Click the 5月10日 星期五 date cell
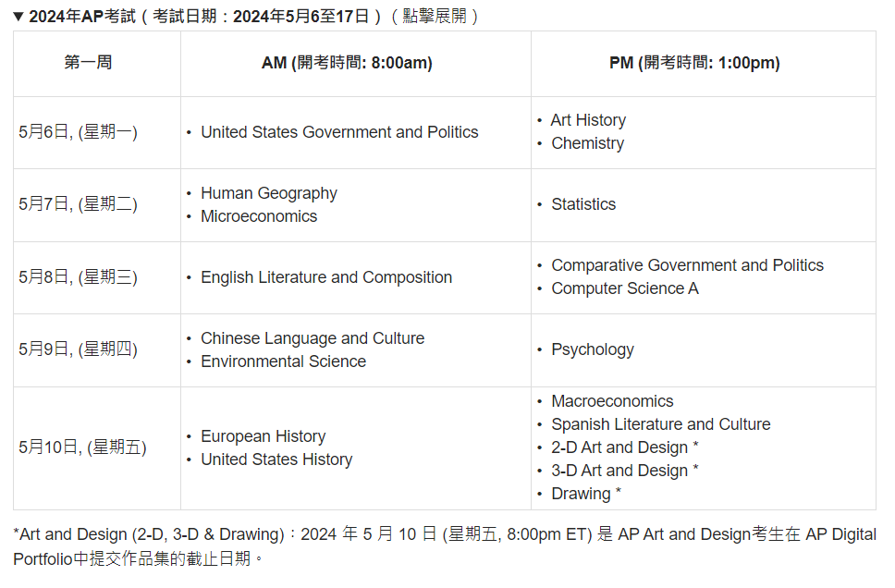This screenshot has width=895, height=588. [x=82, y=447]
